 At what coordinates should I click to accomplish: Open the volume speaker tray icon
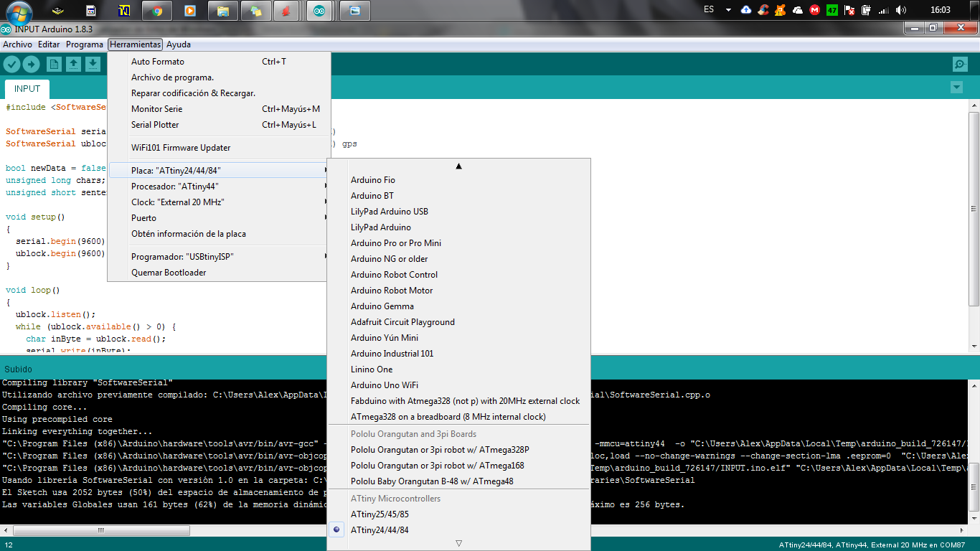click(x=901, y=10)
